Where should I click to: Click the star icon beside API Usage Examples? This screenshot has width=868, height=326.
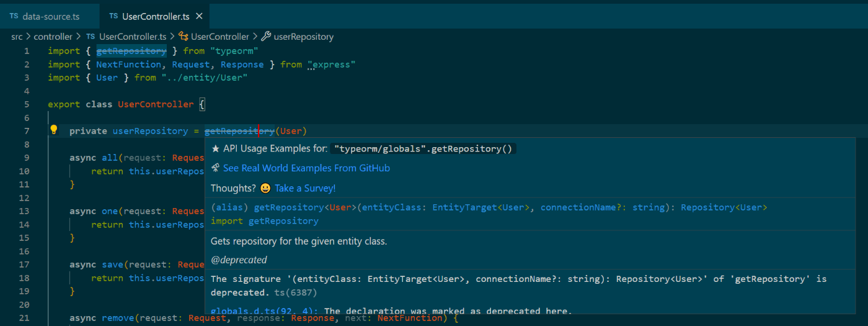pos(216,149)
